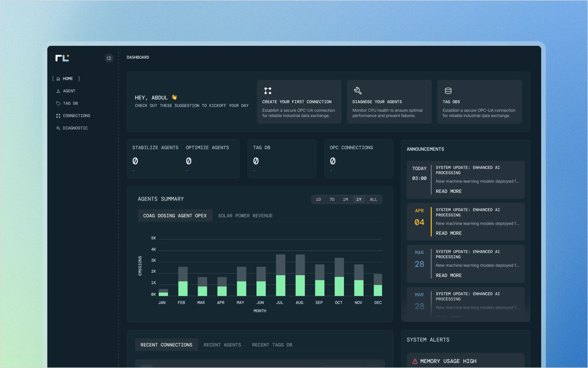Click the waving hand emoji next to Abdul
The width and height of the screenshot is (588, 368).
click(x=174, y=97)
